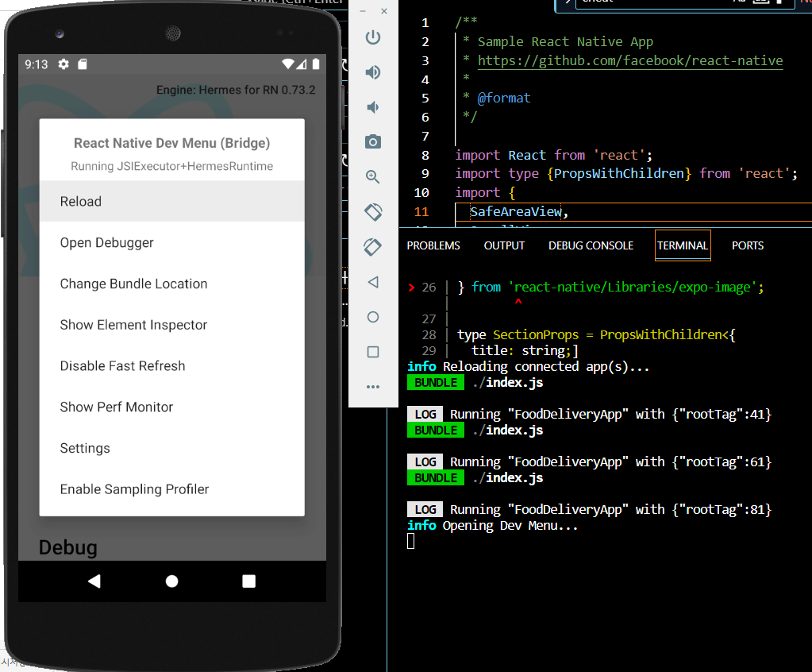Viewport: 812px width, 672px height.
Task: Open the github.com/facebook/react-native link
Action: (630, 60)
